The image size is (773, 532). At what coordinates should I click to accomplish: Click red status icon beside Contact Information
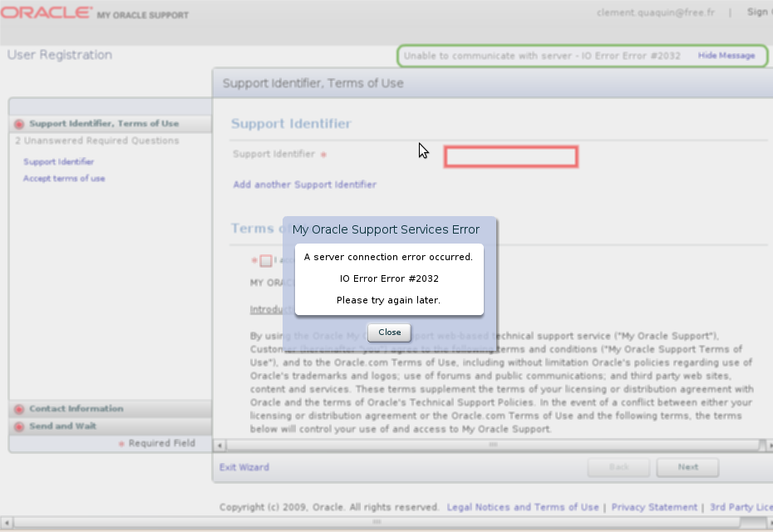coord(19,409)
